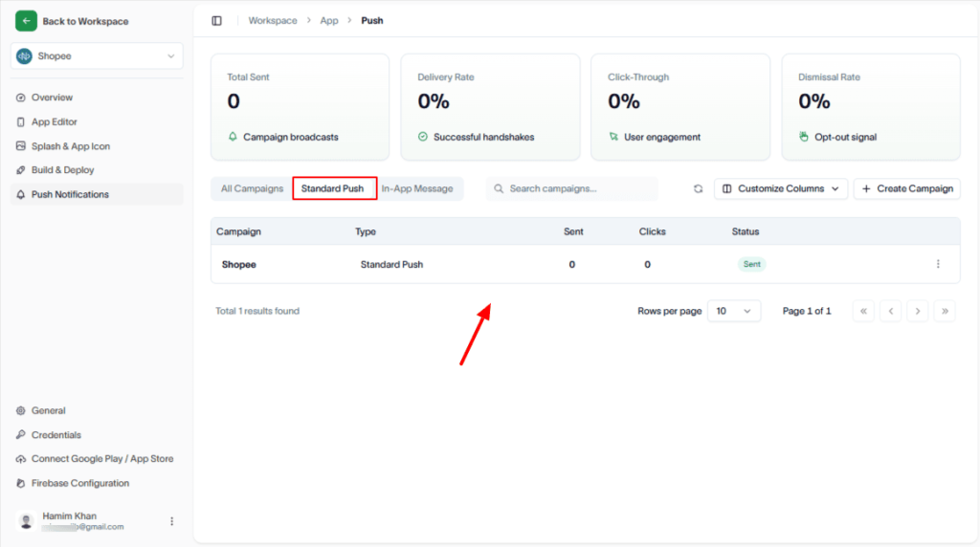The image size is (980, 547).
Task: Click the Overview sidebar icon
Action: pyautogui.click(x=21, y=98)
